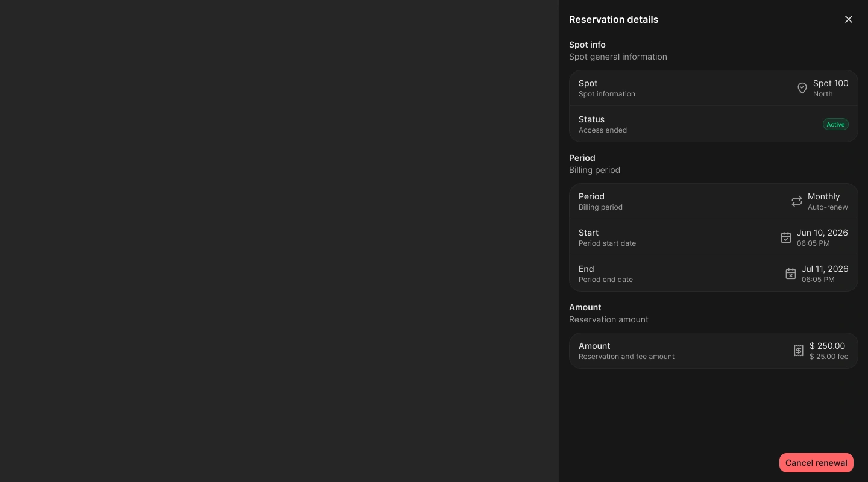Click the Spot information label
The image size is (868, 482).
(607, 94)
